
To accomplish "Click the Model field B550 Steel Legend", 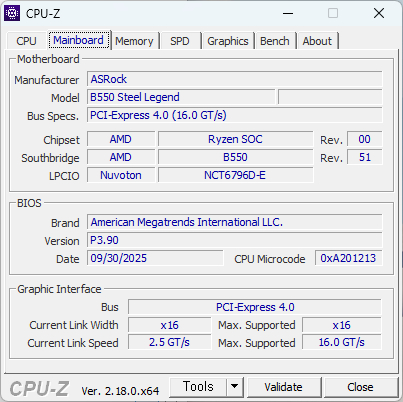I will coord(181,97).
